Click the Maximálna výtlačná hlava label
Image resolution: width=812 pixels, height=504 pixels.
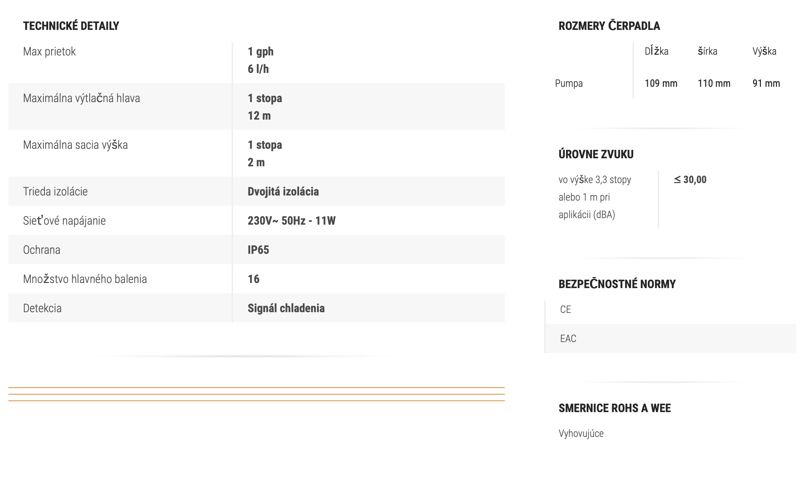(x=81, y=98)
